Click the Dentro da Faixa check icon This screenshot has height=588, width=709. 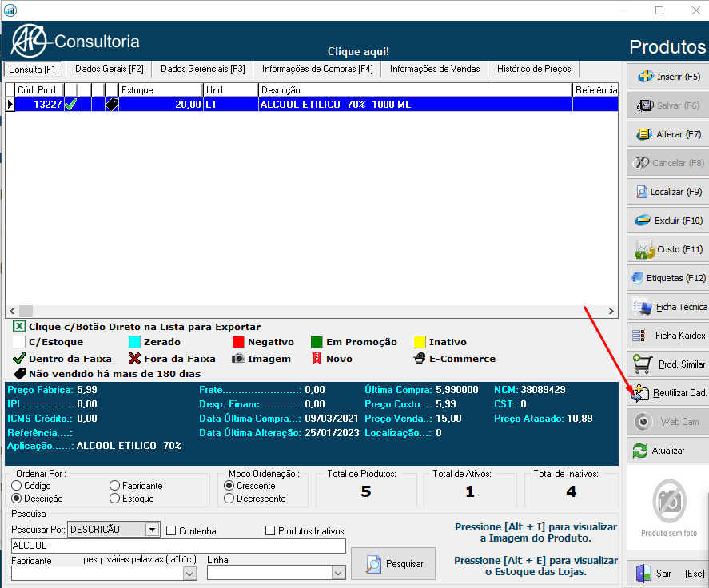click(x=19, y=359)
